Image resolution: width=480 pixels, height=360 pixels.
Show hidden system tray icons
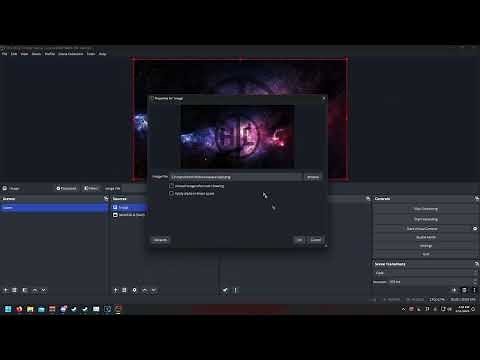pyautogui.click(x=403, y=309)
